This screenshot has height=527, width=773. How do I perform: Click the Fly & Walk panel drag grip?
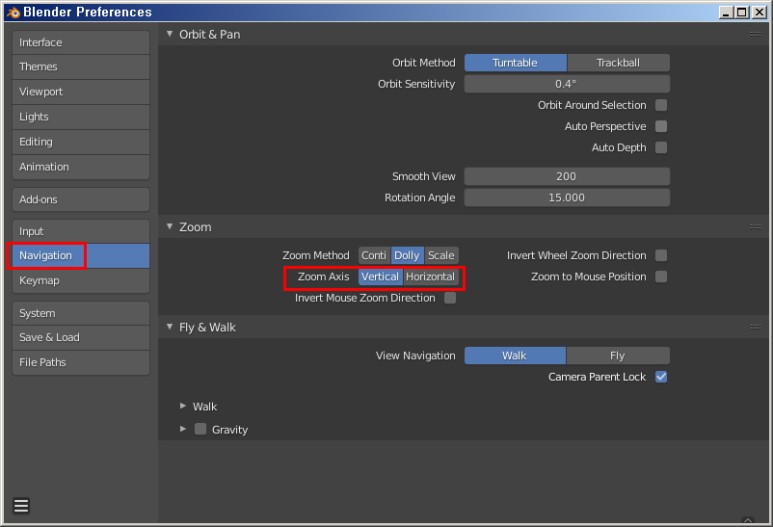tap(755, 326)
